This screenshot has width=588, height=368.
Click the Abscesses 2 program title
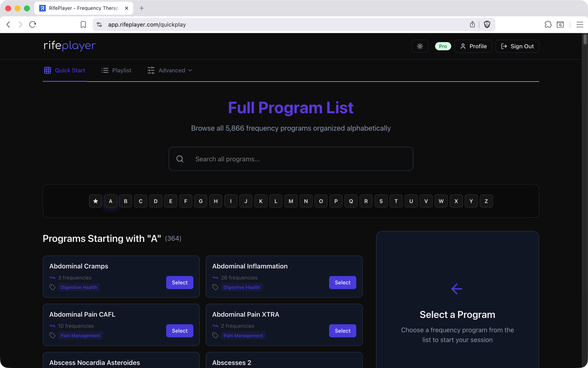[x=232, y=362]
